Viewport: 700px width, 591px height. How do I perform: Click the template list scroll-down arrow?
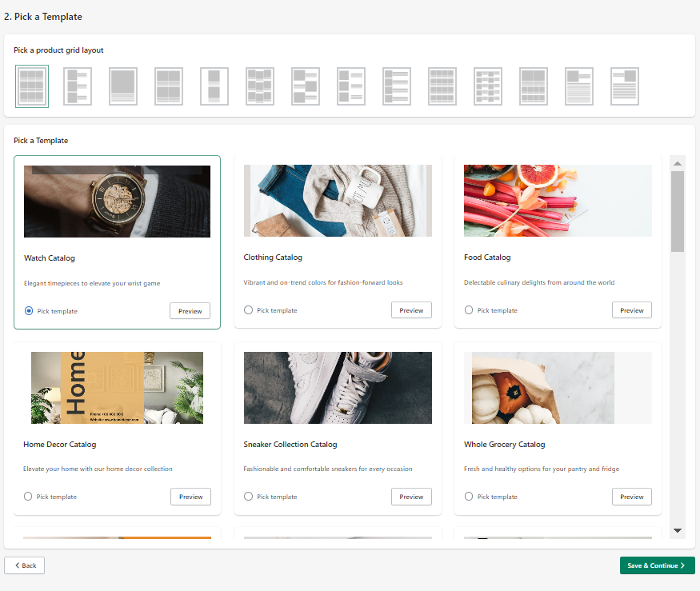[678, 530]
